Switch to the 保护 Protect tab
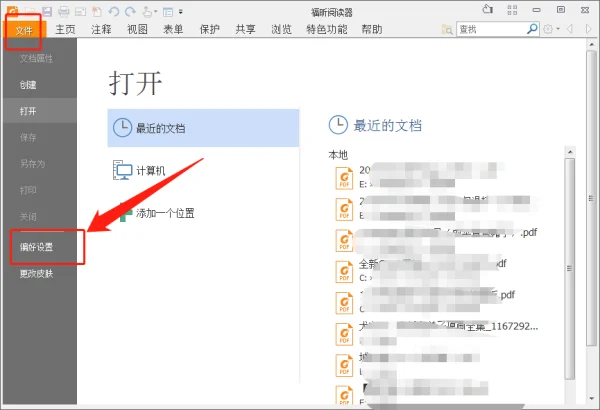The image size is (600, 410). tap(209, 29)
